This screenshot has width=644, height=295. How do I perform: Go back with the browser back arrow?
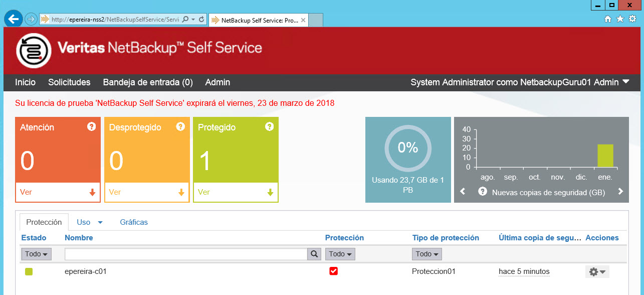[x=14, y=19]
